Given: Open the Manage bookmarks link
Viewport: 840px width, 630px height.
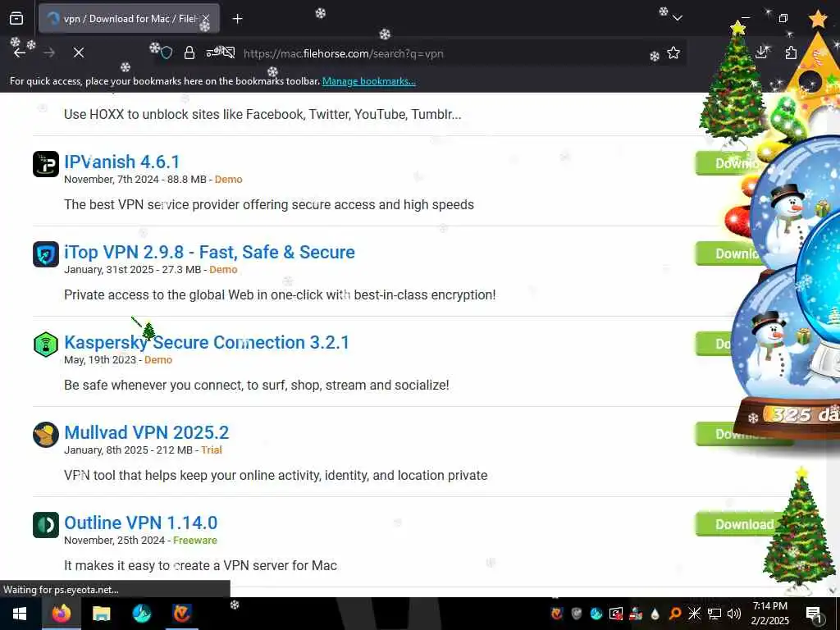Looking at the screenshot, I should pos(368,81).
